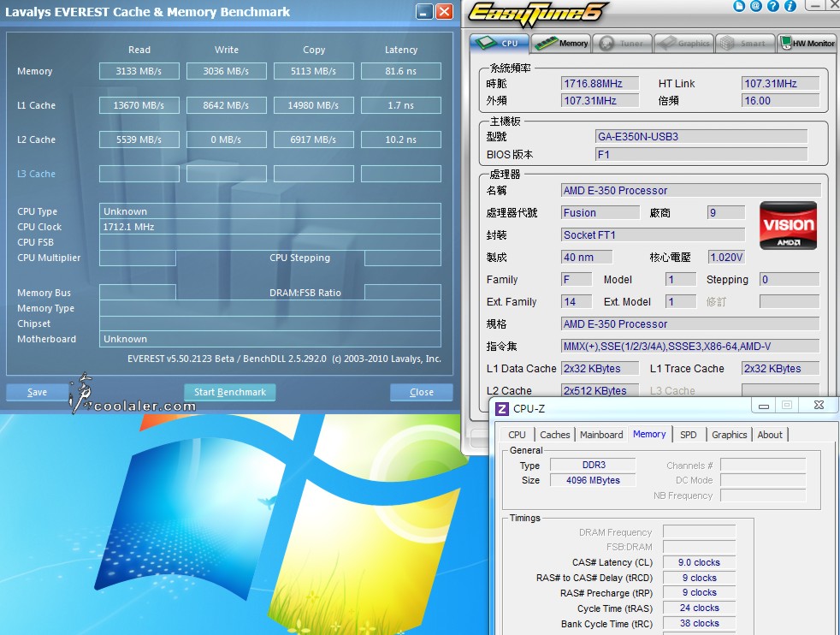
Task: Click Memory Latency value 81.6 ns
Action: pyautogui.click(x=401, y=71)
